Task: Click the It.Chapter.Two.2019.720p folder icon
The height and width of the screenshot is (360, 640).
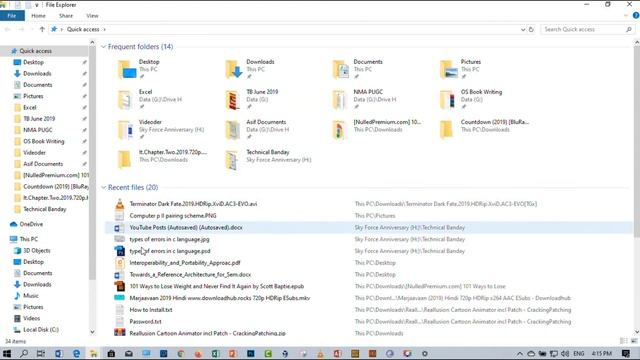Action: pos(124,160)
